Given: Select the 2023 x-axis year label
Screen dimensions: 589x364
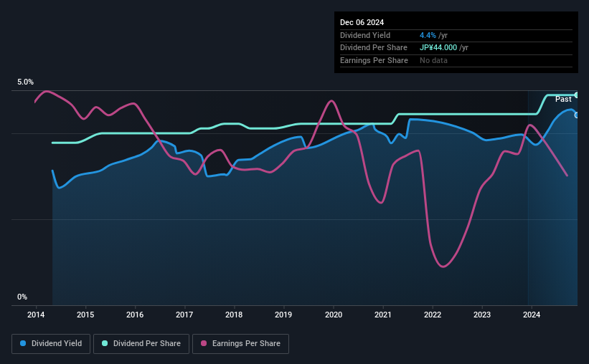Looking at the screenshot, I should pos(482,315).
